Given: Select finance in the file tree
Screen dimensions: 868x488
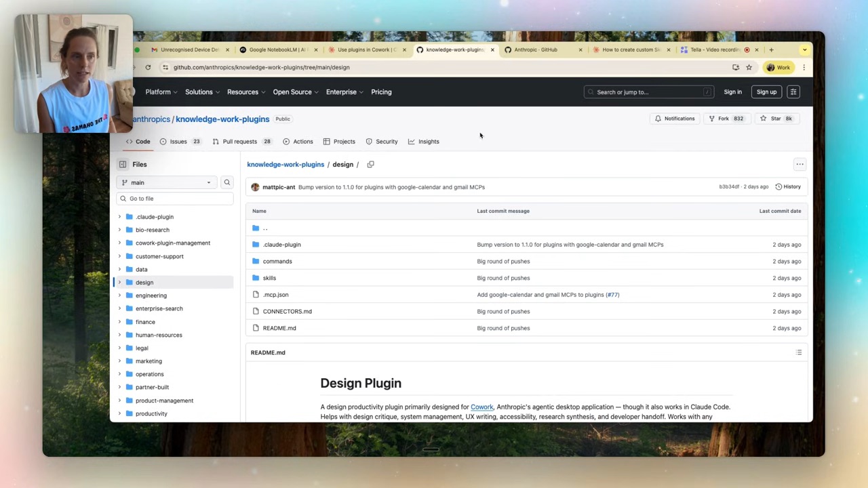Looking at the screenshot, I should tap(145, 322).
